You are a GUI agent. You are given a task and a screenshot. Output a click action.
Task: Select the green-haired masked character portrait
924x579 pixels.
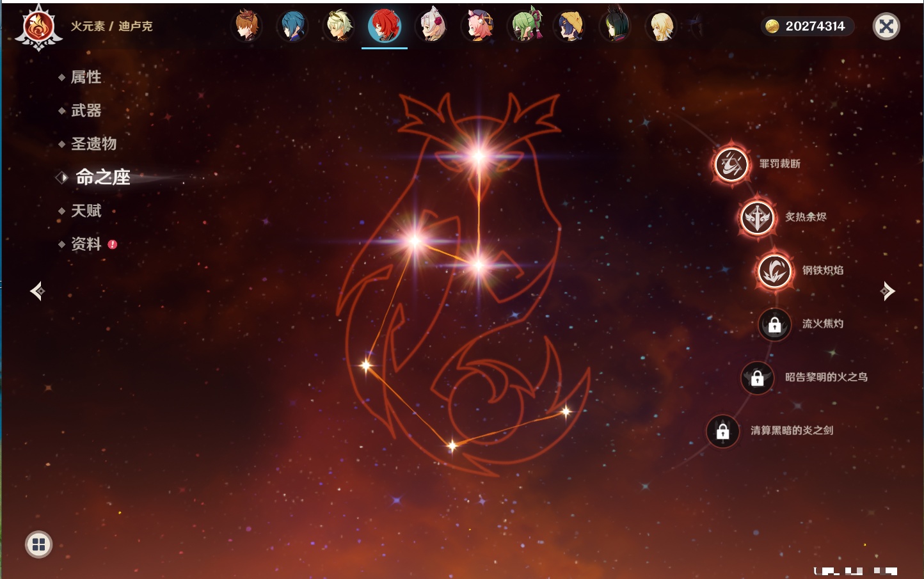tap(525, 26)
